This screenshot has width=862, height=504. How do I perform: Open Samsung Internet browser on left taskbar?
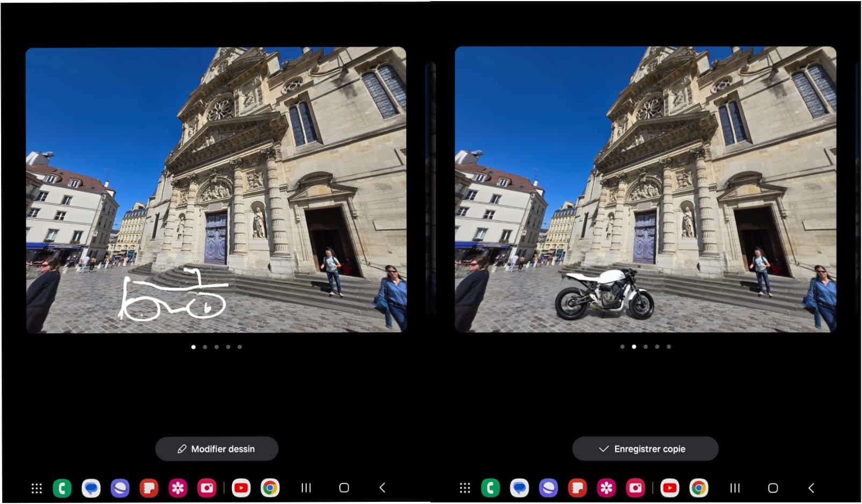120,488
